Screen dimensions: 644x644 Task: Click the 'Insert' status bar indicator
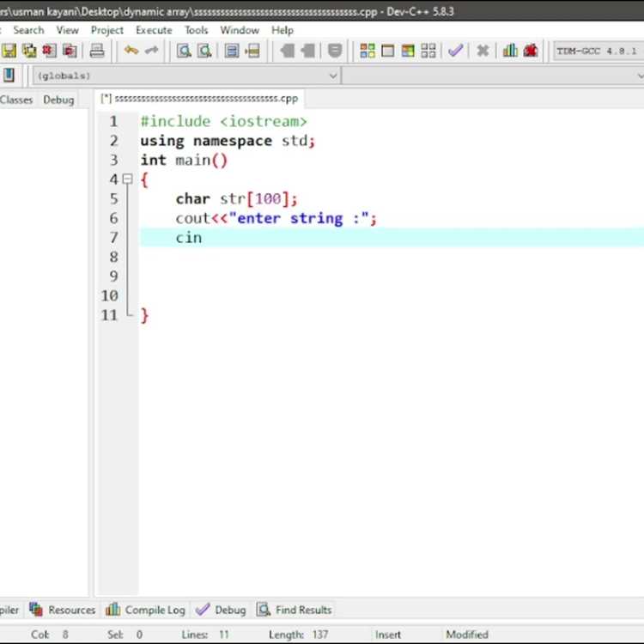[388, 635]
